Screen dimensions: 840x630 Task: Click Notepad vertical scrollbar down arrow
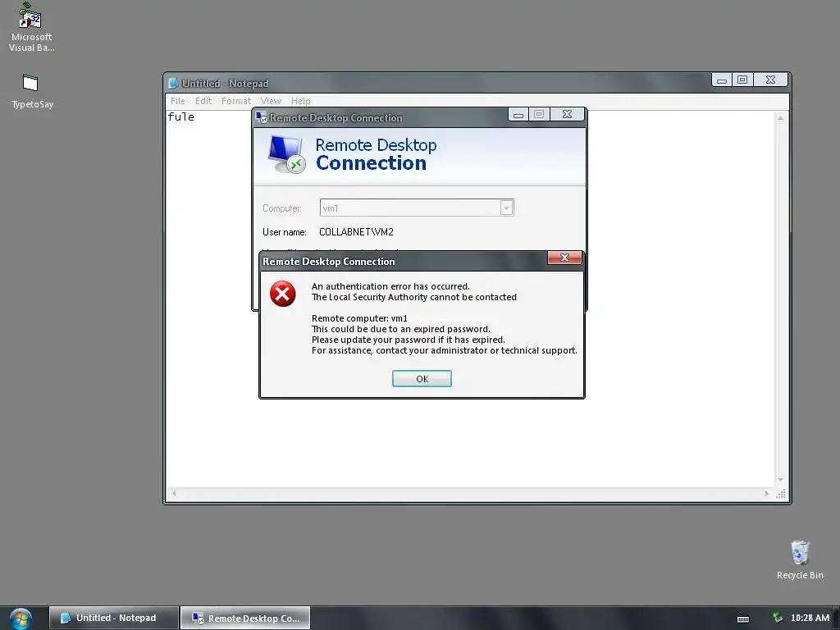point(781,480)
